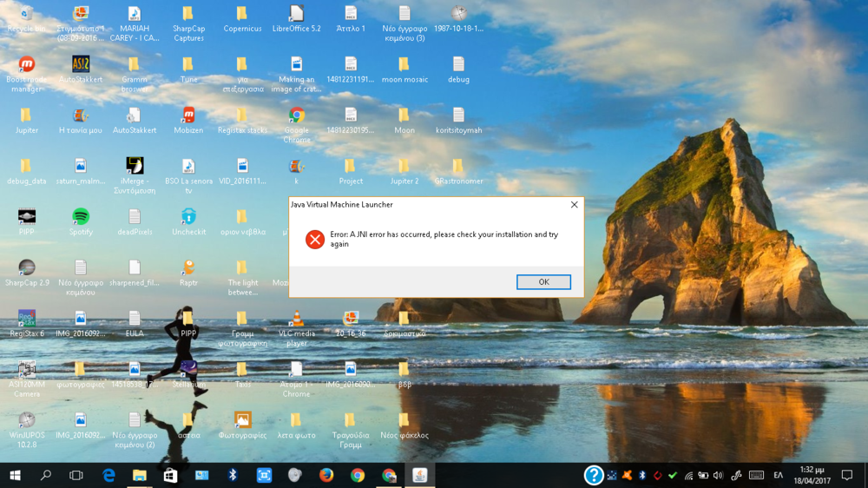Select the Jupiter folder on desktop

(x=27, y=116)
